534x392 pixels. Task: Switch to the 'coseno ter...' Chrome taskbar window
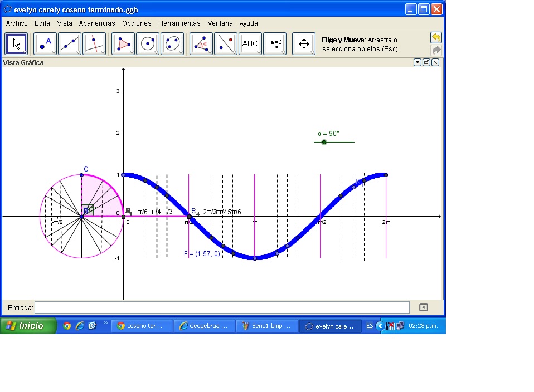[x=142, y=326]
